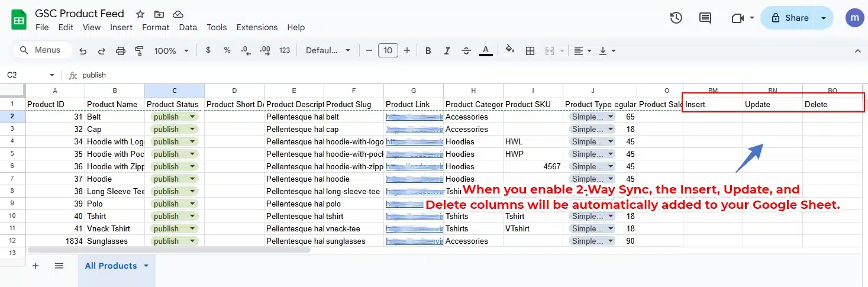Toggle strikethrough formatting
Viewport: 868px width, 287px height.
[466, 51]
